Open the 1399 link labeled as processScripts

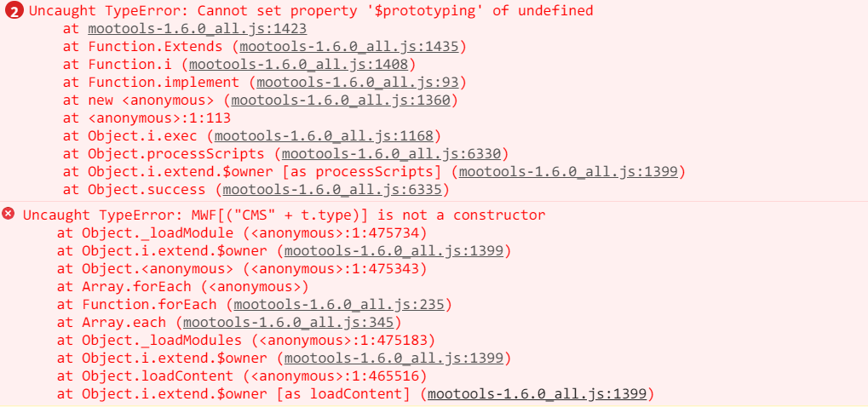click(567, 171)
